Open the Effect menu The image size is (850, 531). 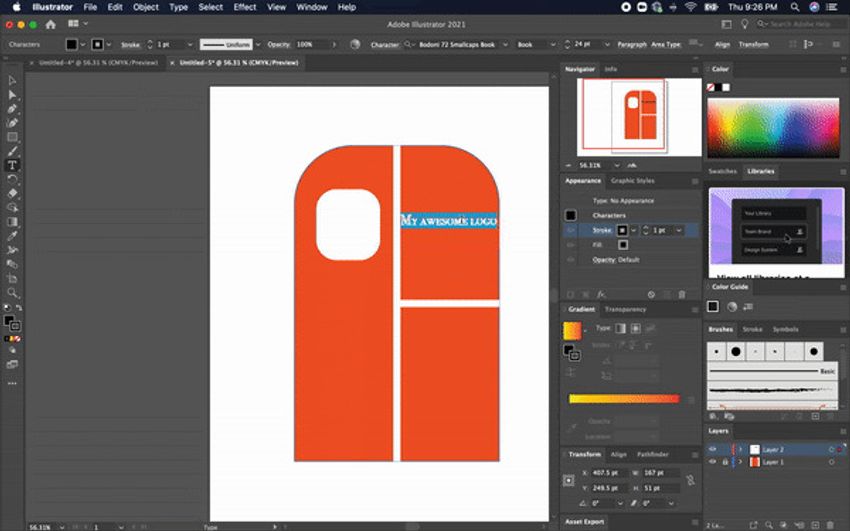point(244,7)
